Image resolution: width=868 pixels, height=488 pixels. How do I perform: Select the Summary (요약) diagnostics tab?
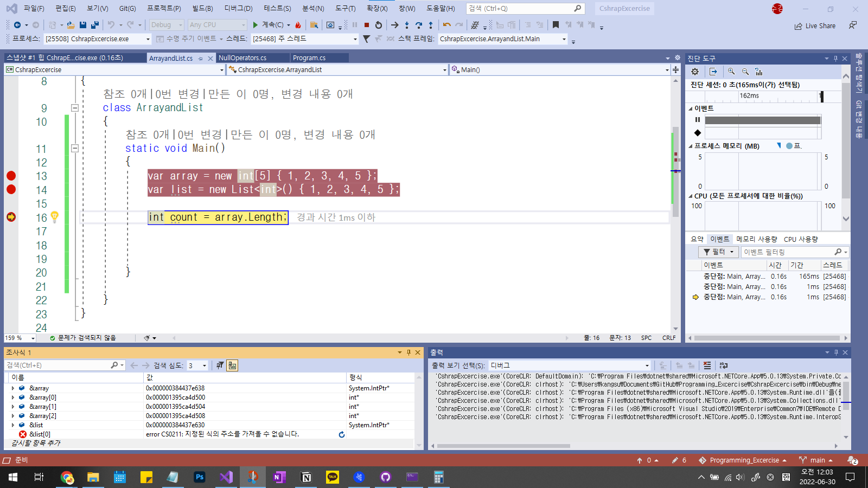(697, 239)
